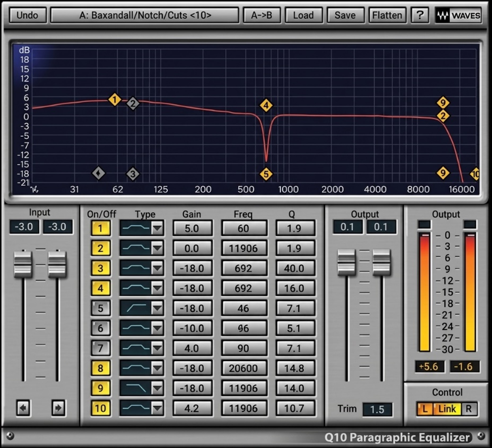Click the Undo button
The width and height of the screenshot is (492, 448).
(x=27, y=15)
